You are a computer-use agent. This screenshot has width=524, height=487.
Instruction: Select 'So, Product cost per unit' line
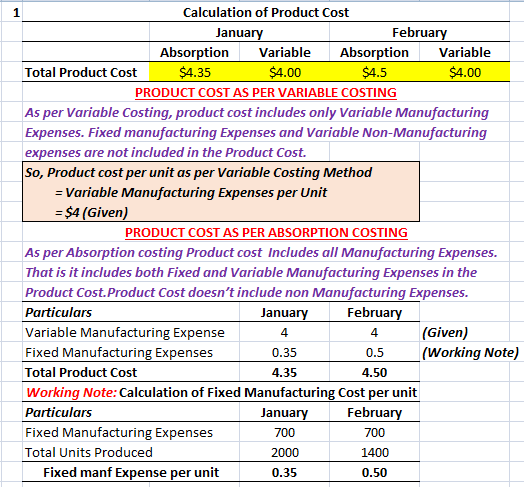coord(198,172)
